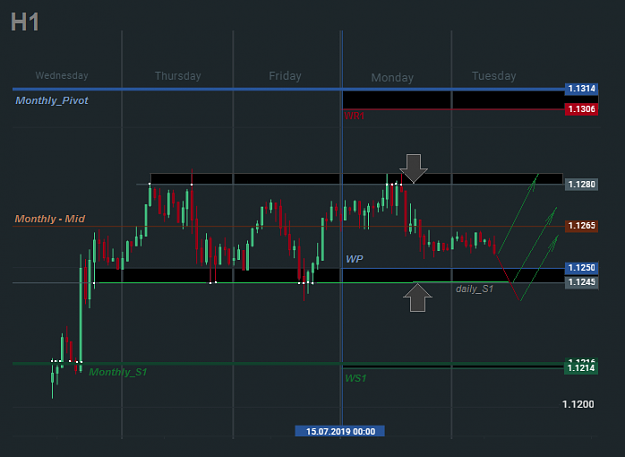The height and width of the screenshot is (457, 625).
Task: Click the 1.1200 price axis value
Action: [578, 404]
